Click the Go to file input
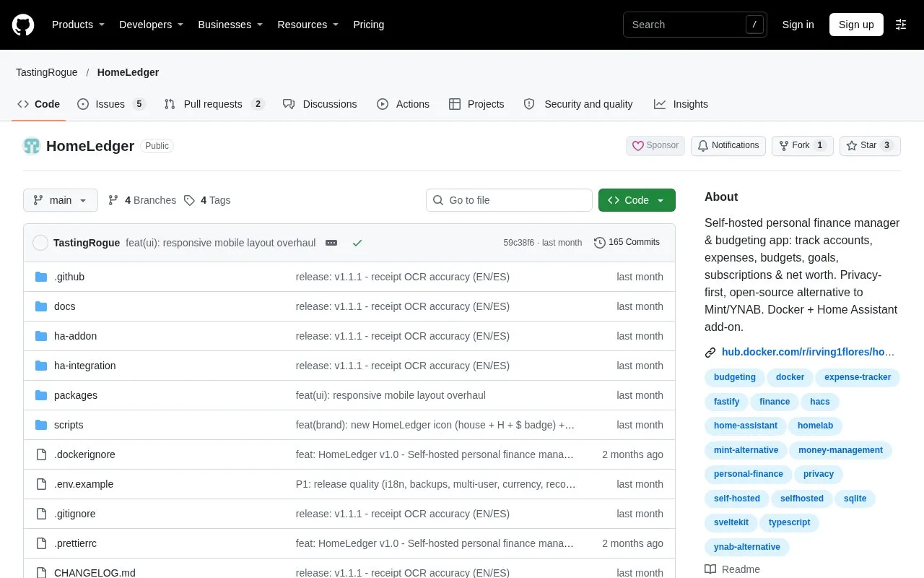924x578 pixels. coord(509,200)
